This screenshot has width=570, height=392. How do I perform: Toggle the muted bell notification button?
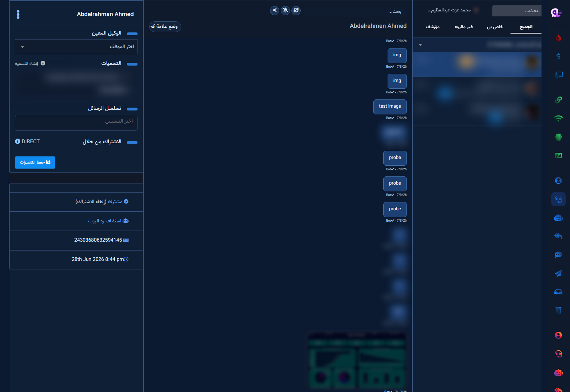pyautogui.click(x=285, y=10)
